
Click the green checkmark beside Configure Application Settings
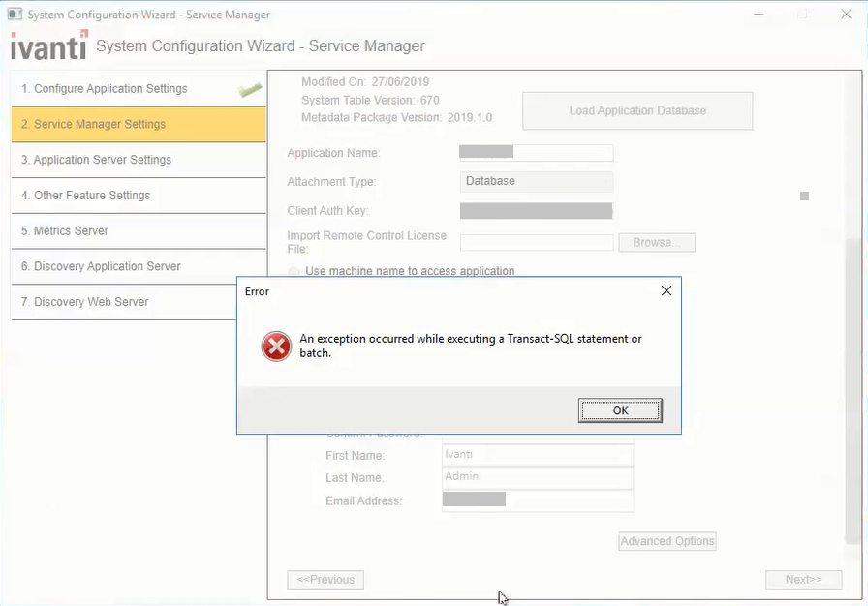[251, 90]
